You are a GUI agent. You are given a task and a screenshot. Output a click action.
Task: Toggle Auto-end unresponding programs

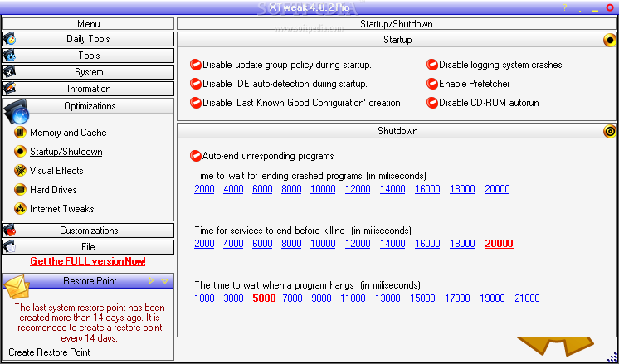pos(196,156)
